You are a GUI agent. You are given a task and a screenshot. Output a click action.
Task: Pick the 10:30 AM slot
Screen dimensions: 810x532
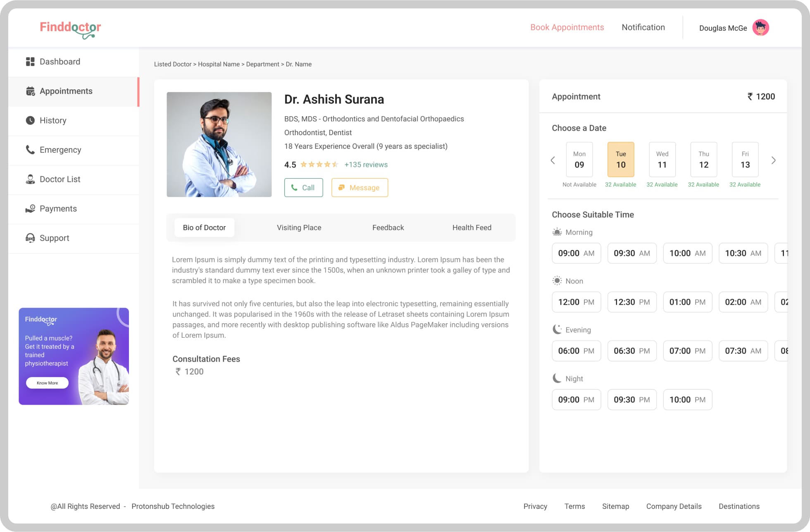click(x=743, y=253)
